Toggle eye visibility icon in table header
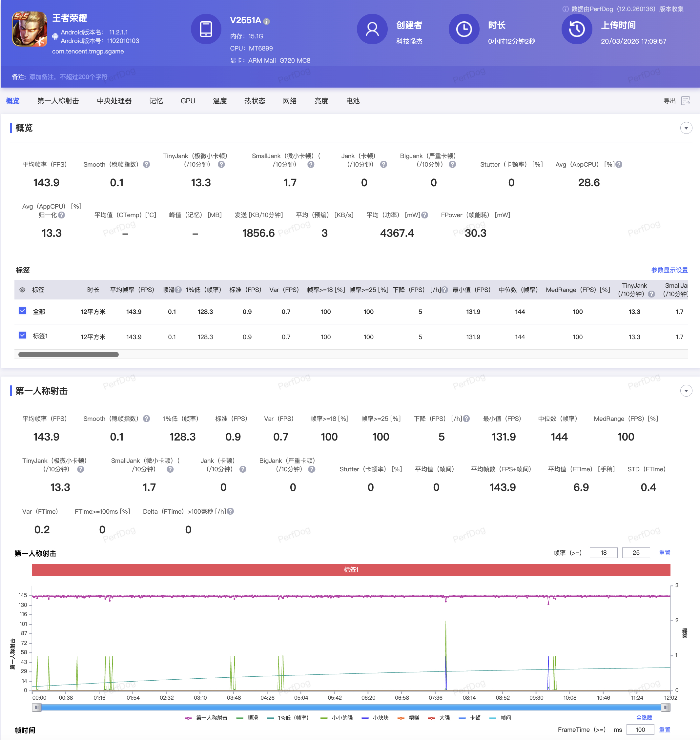 22,290
